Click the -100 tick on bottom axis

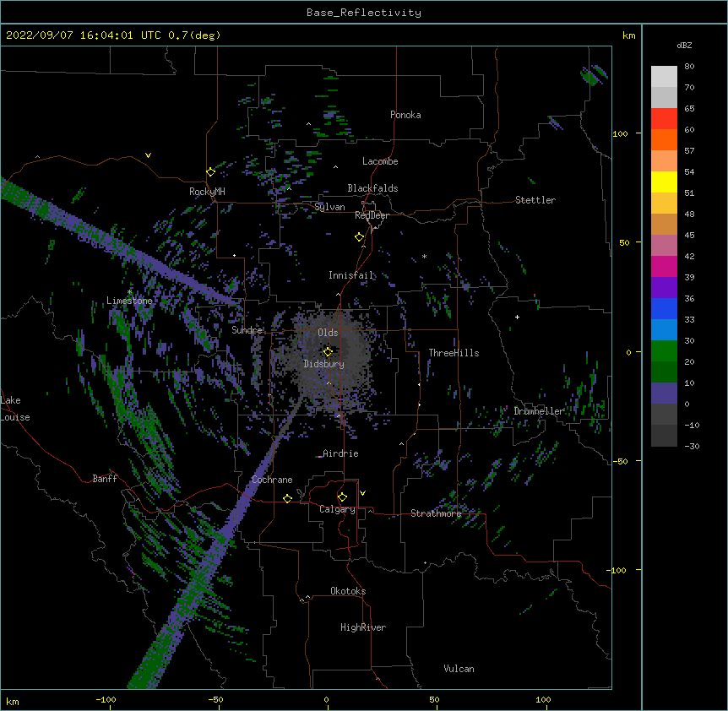pyautogui.click(x=106, y=699)
